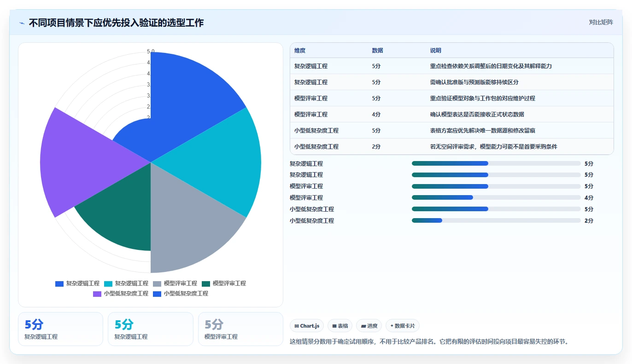Click the Chart.js tag icon
632x364 pixels.
[297, 326]
